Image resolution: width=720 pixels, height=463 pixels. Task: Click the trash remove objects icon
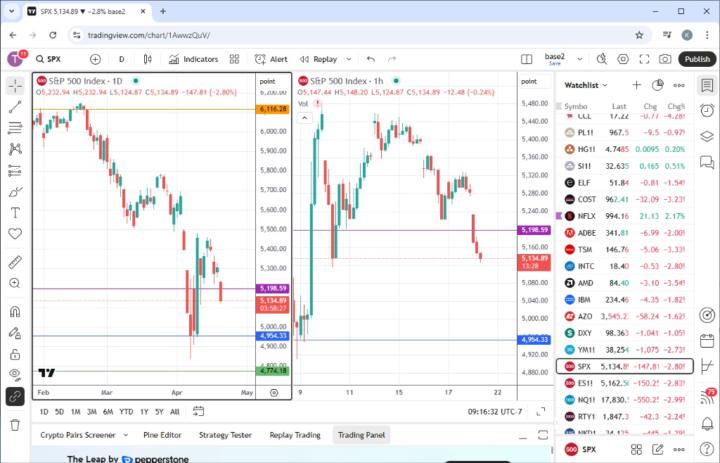click(x=15, y=425)
